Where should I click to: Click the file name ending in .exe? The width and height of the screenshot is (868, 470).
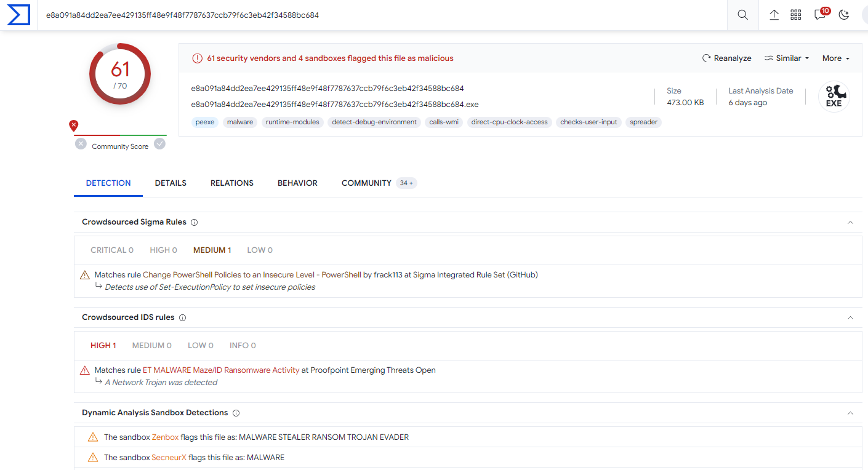pyautogui.click(x=335, y=105)
